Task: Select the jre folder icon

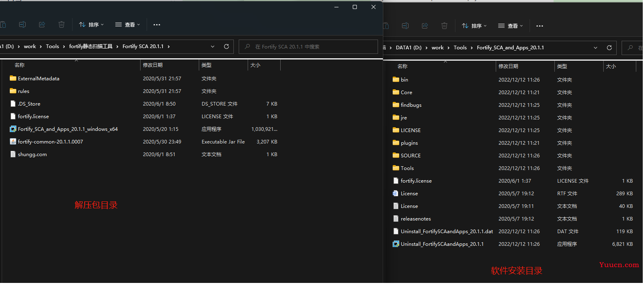Action: pos(396,117)
